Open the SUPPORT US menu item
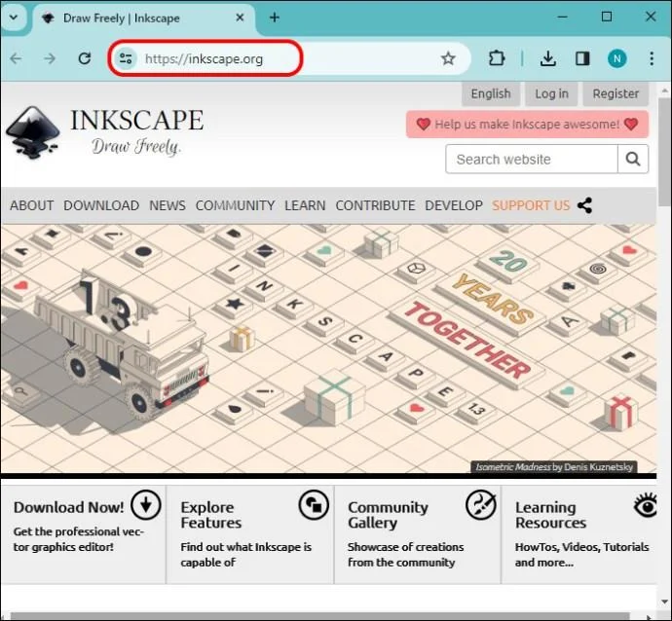Image resolution: width=672 pixels, height=621 pixels. (531, 205)
